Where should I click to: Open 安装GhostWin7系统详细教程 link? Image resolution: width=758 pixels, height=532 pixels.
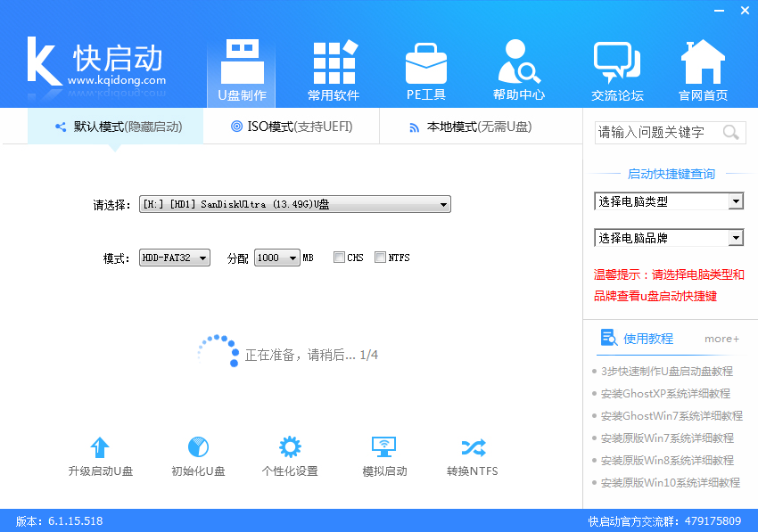coord(671,415)
